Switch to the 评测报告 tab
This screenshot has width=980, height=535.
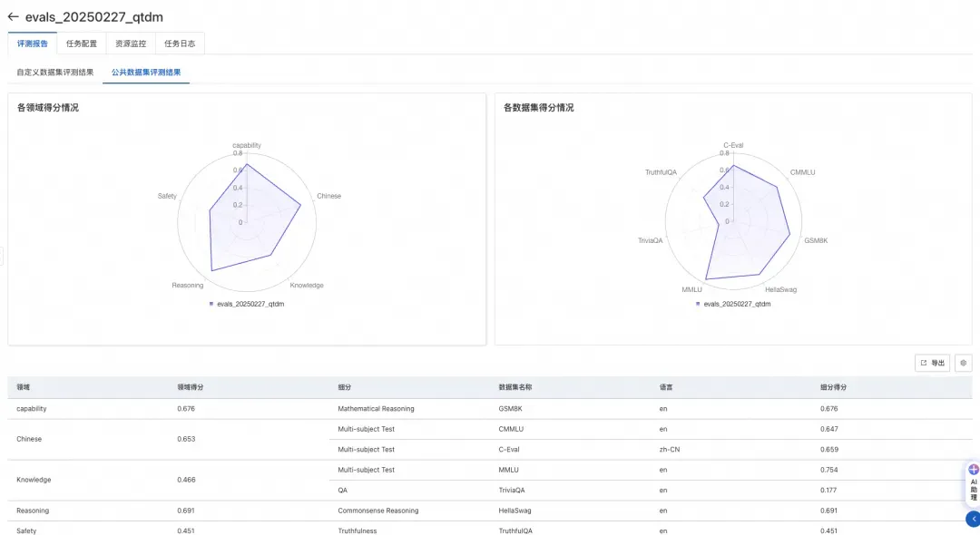click(33, 44)
